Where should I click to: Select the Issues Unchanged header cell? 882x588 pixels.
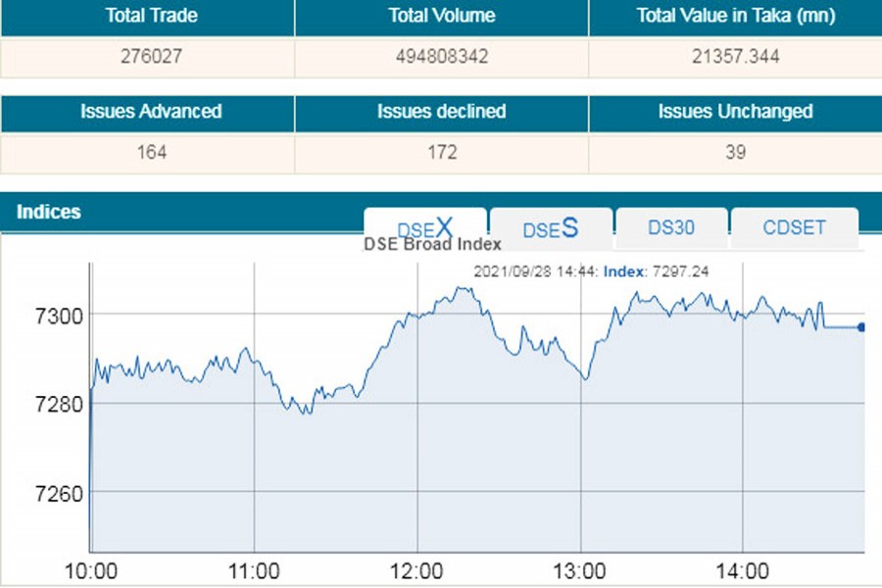[x=735, y=112]
